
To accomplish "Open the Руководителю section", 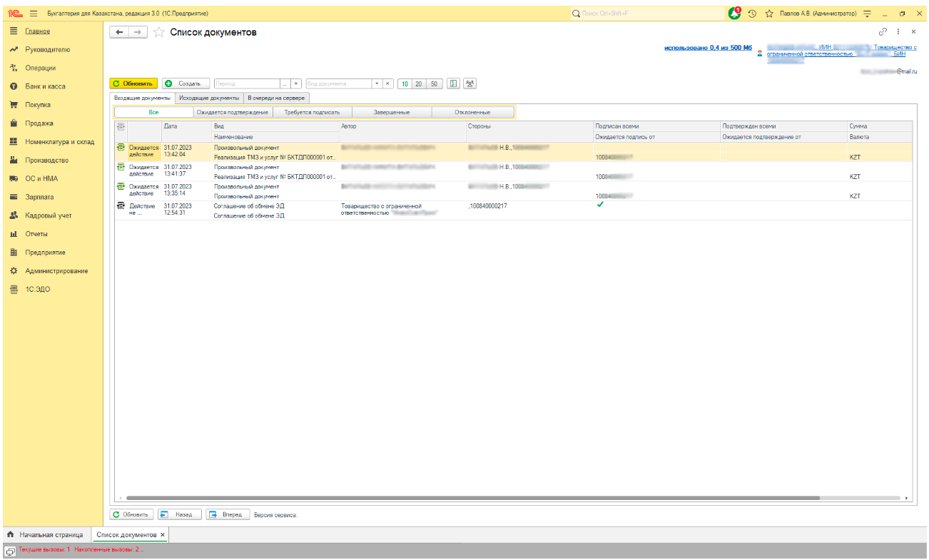I will pos(47,50).
